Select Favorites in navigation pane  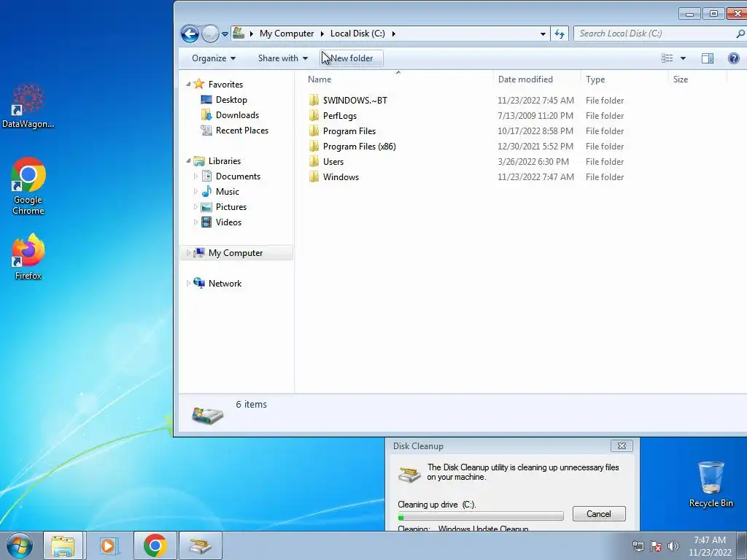pyautogui.click(x=226, y=85)
